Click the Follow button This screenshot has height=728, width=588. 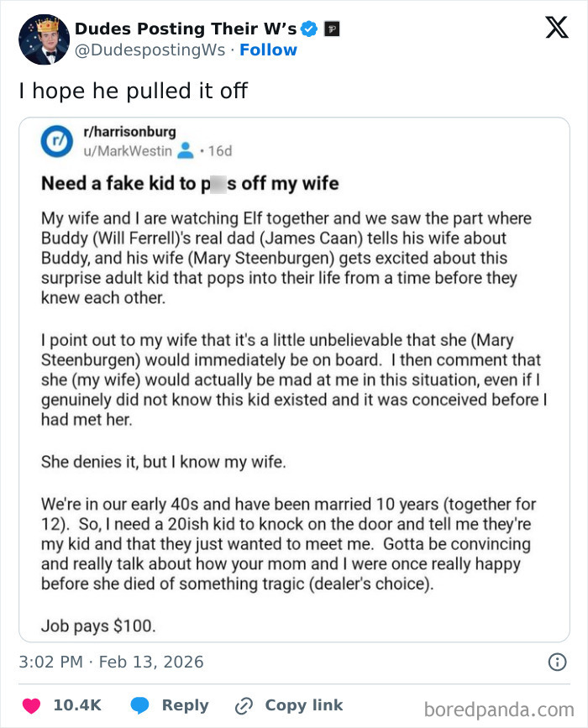pyautogui.click(x=268, y=50)
